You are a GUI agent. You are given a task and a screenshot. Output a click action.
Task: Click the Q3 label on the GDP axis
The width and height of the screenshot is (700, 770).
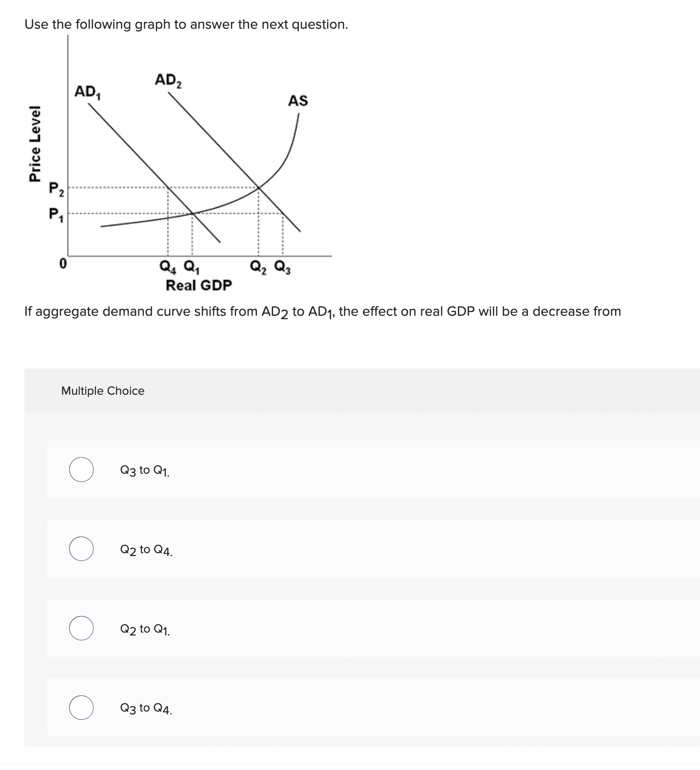tap(283, 267)
